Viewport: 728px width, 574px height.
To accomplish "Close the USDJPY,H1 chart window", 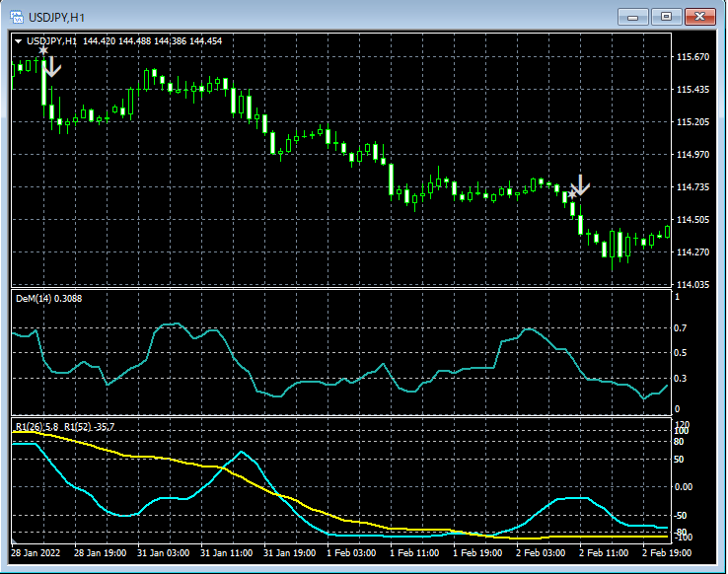I will (x=701, y=17).
